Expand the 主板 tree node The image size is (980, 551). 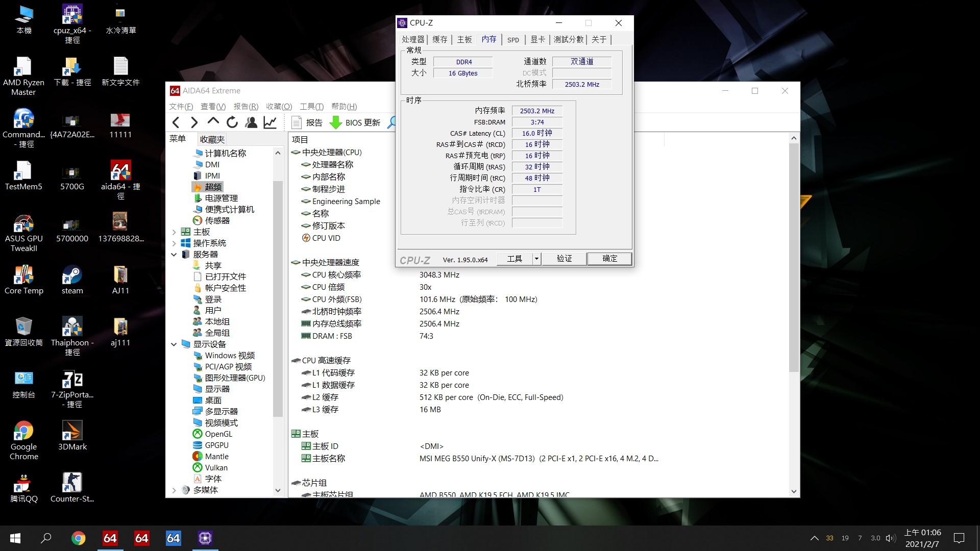point(174,232)
